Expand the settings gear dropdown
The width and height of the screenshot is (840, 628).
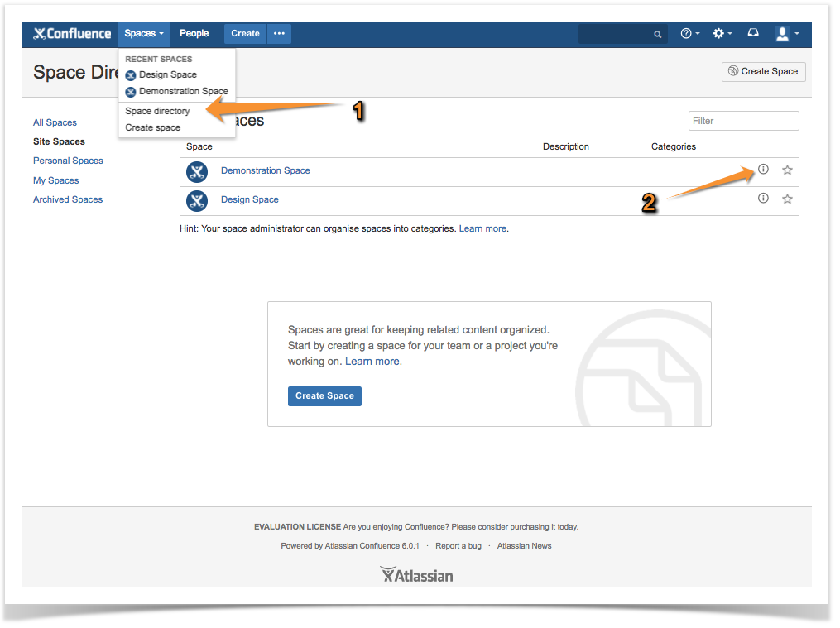(x=722, y=34)
